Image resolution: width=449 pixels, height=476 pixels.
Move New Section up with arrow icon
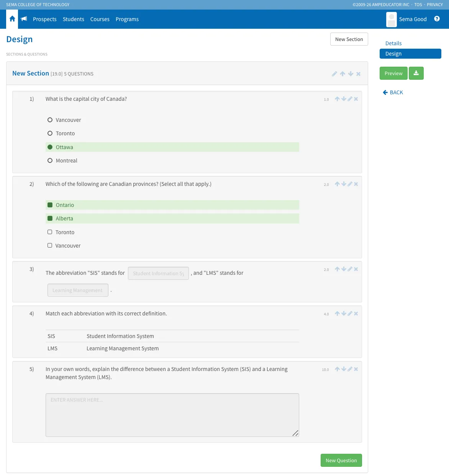[342, 74]
